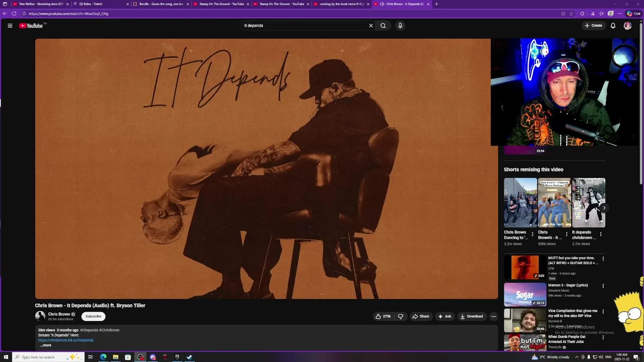Open the Chris Brown channel name link
This screenshot has height=362, width=644.
(x=59, y=314)
